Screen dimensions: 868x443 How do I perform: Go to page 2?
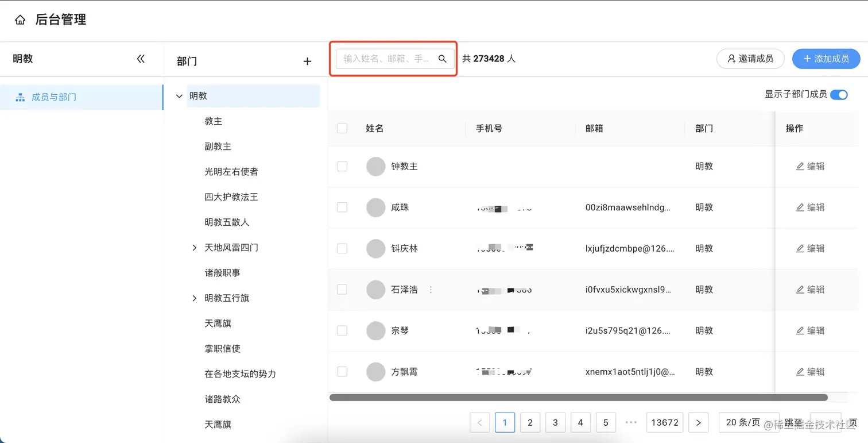pyautogui.click(x=530, y=422)
